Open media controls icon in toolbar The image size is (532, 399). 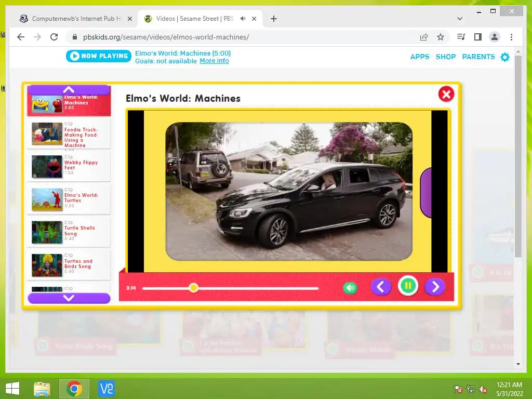click(461, 37)
